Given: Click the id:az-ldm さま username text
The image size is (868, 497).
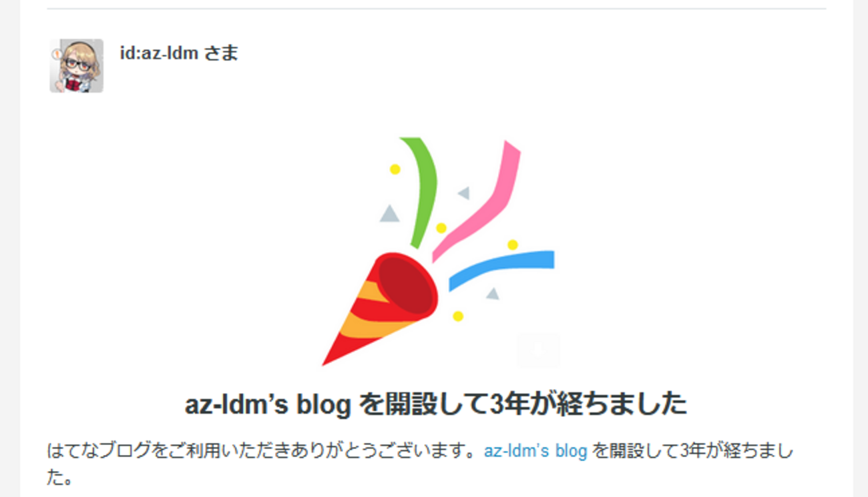Looking at the screenshot, I should point(179,53).
